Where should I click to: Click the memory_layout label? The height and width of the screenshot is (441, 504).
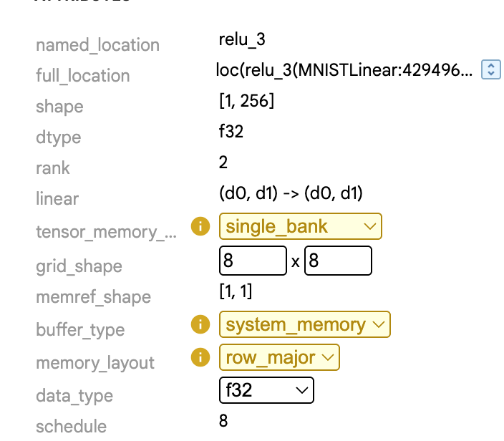(95, 363)
